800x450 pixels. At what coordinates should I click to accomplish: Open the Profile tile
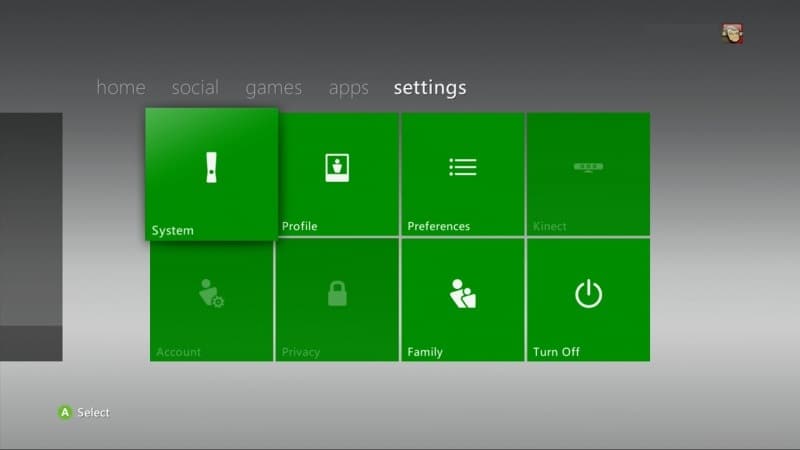pos(337,174)
